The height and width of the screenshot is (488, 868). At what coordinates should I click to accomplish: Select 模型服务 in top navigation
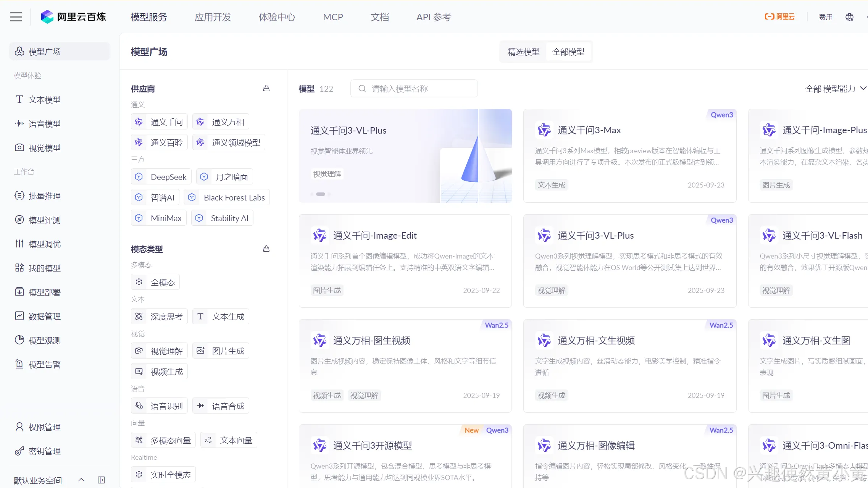point(149,17)
